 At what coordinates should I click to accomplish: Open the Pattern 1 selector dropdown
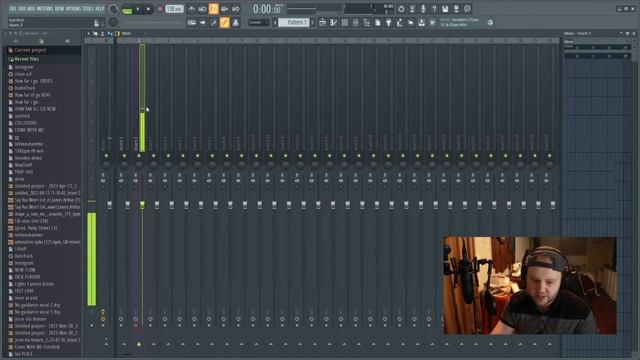click(x=294, y=22)
